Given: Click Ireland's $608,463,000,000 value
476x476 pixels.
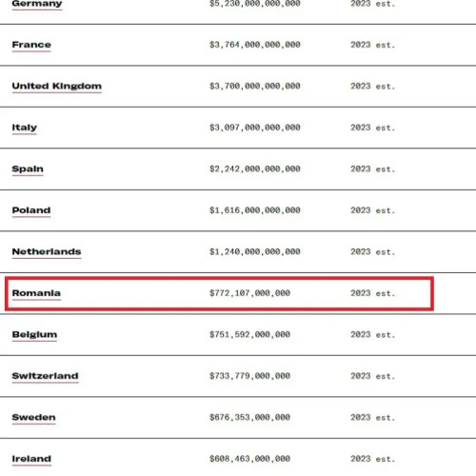Looking at the screenshot, I should tap(249, 459).
